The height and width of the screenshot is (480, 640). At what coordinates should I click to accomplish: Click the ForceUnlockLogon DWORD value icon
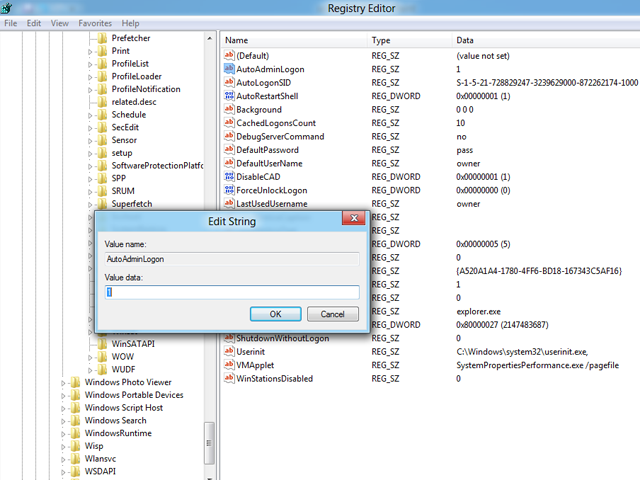229,190
